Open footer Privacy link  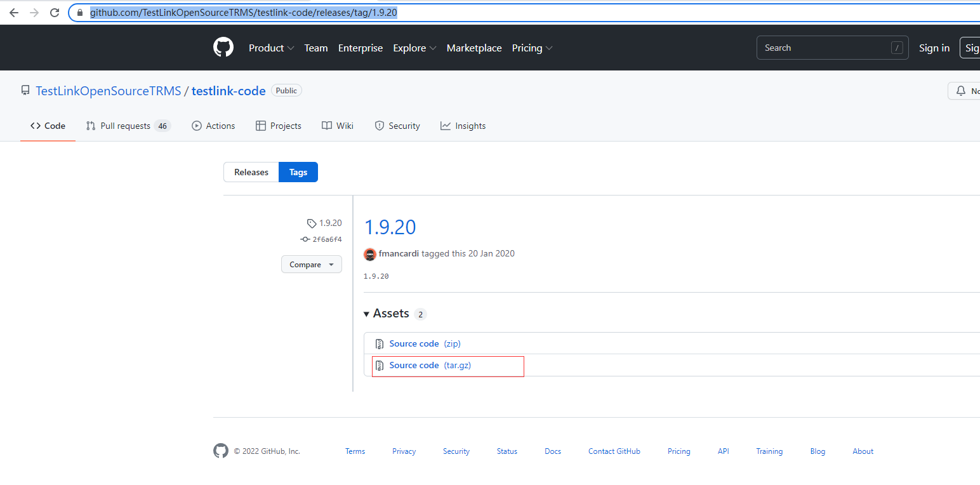click(404, 451)
